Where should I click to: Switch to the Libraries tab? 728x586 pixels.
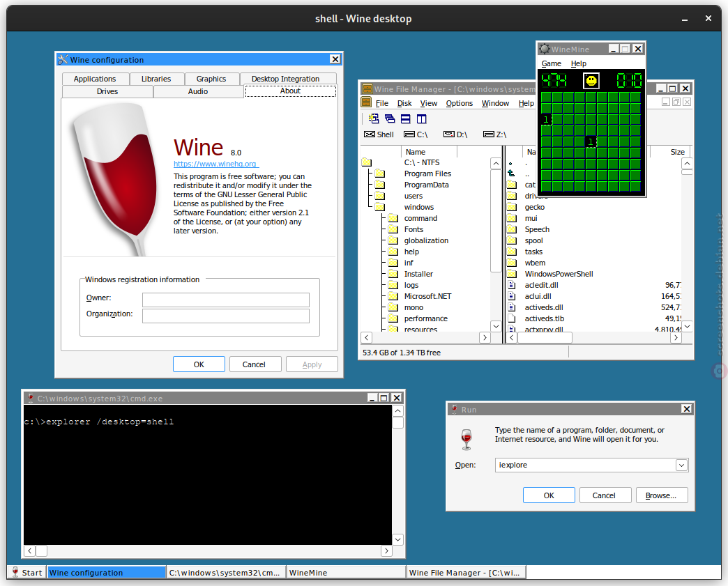pyautogui.click(x=156, y=79)
